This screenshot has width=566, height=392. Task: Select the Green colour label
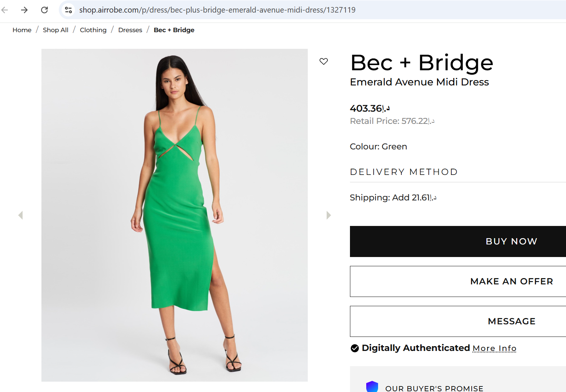tap(378, 146)
